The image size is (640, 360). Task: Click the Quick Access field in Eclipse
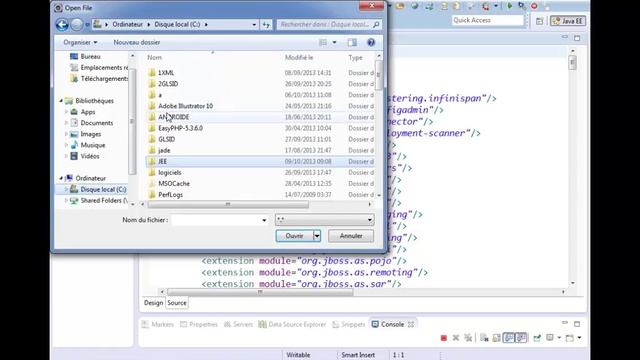[x=488, y=20]
